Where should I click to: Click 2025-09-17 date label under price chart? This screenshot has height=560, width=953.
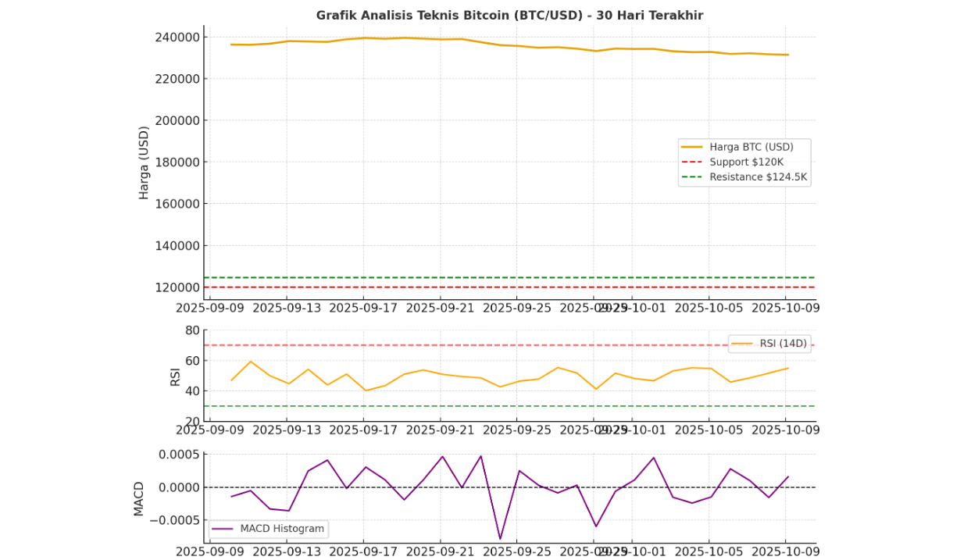363,308
